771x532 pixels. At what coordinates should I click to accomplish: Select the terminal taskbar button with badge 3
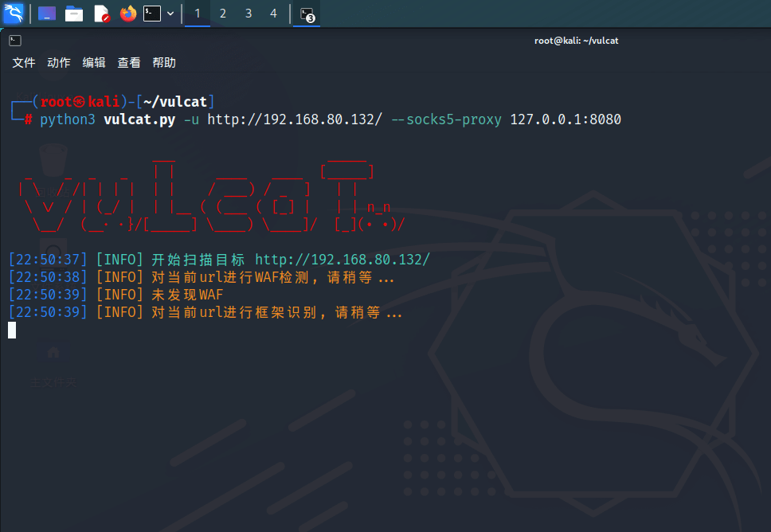pyautogui.click(x=307, y=14)
